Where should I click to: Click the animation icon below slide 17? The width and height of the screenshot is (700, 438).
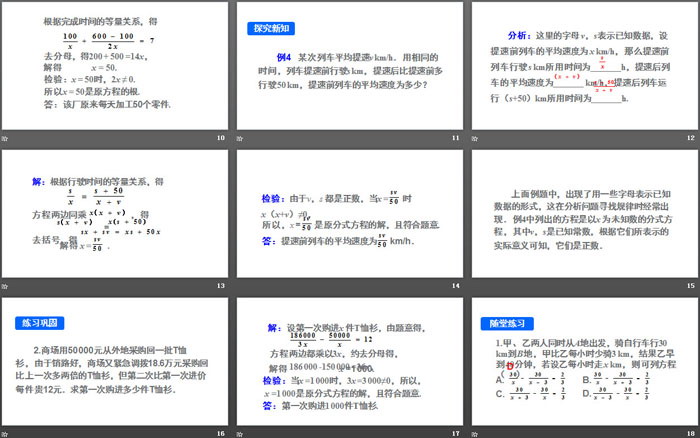(240, 432)
